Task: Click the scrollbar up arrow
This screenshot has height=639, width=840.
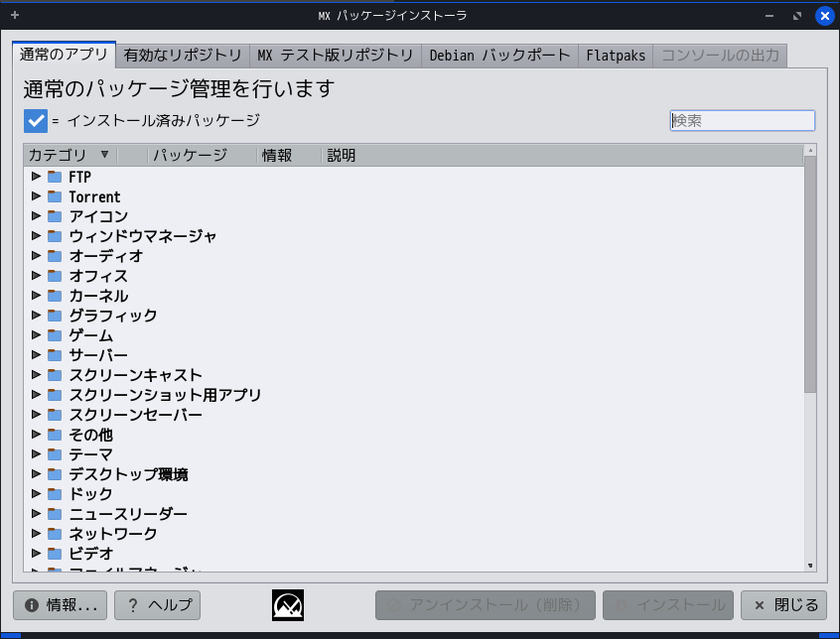Action: [810, 151]
